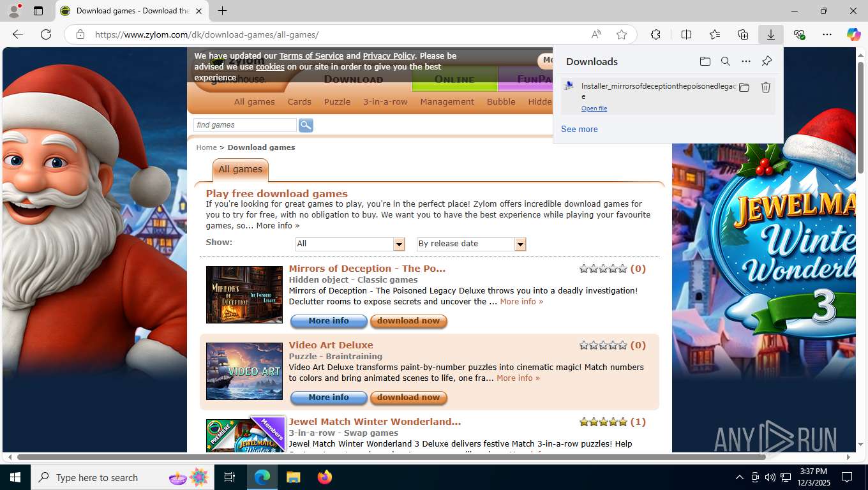Click See more in Downloads
The image size is (868, 490).
[x=580, y=129]
